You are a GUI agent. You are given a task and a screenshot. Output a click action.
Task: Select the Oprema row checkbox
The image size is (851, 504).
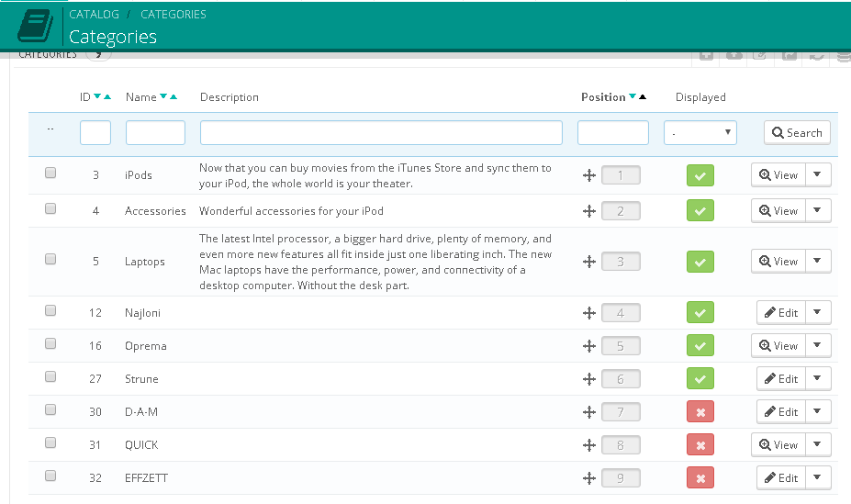click(x=50, y=344)
